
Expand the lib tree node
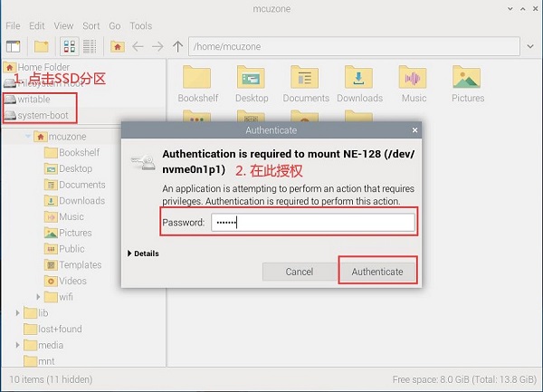[17, 313]
